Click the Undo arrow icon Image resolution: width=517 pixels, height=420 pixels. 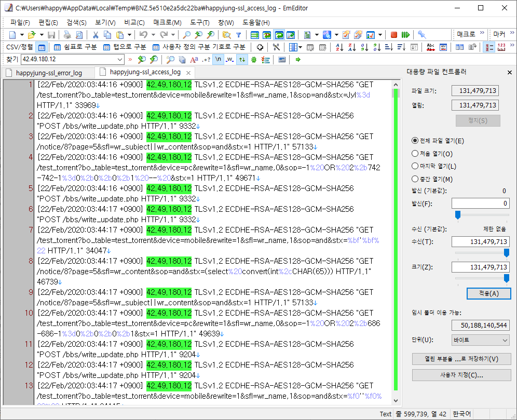click(x=143, y=35)
